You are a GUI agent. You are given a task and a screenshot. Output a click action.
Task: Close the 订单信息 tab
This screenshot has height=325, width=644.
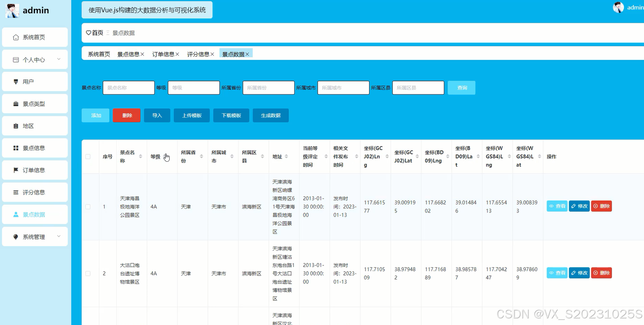[x=177, y=54]
